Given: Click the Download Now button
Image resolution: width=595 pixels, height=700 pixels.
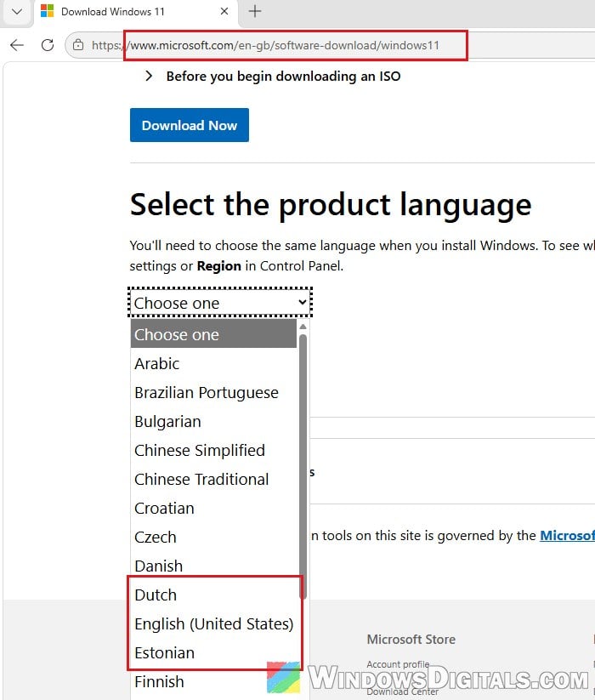Looking at the screenshot, I should click(x=189, y=125).
